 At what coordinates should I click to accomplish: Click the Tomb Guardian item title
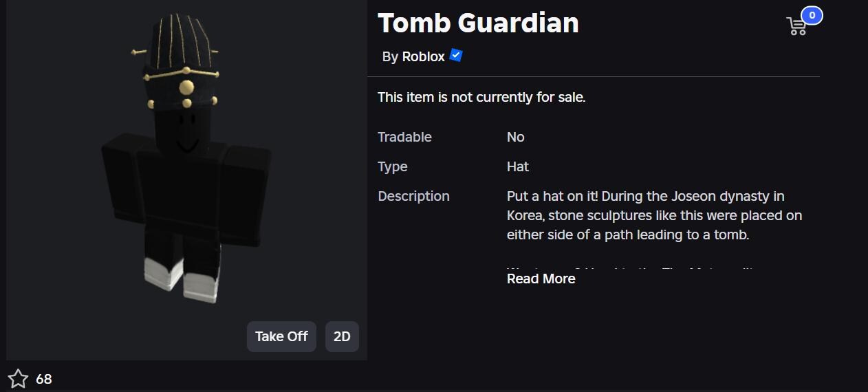coord(478,23)
